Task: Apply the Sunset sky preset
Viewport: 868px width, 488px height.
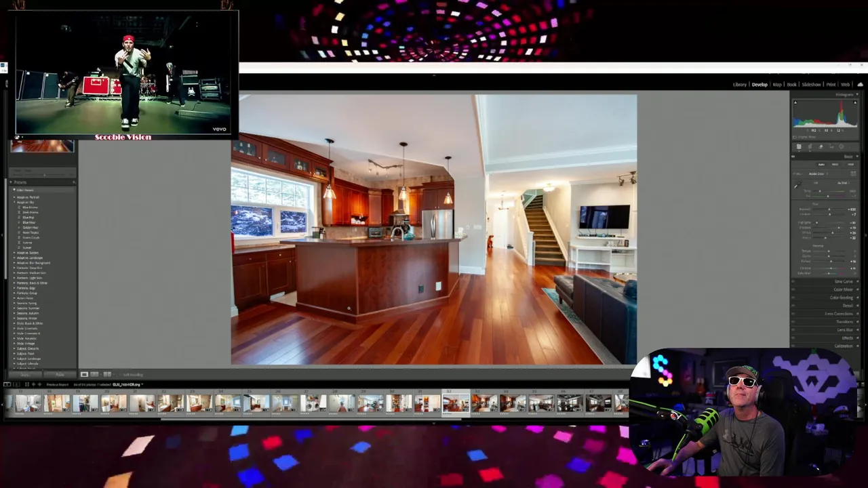Action: [x=26, y=247]
